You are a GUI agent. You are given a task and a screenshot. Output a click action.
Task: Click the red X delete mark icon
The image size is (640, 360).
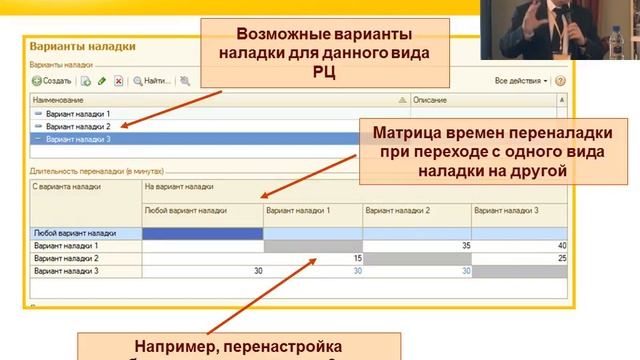click(x=118, y=81)
